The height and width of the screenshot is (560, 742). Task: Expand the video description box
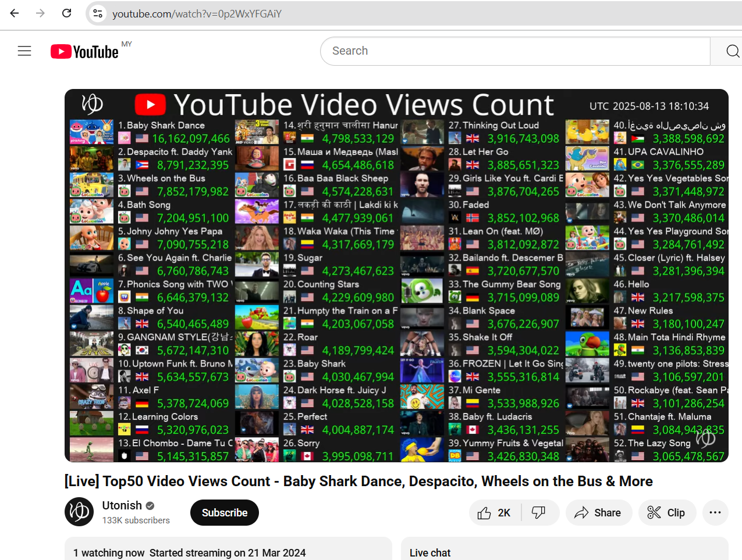coord(228,551)
